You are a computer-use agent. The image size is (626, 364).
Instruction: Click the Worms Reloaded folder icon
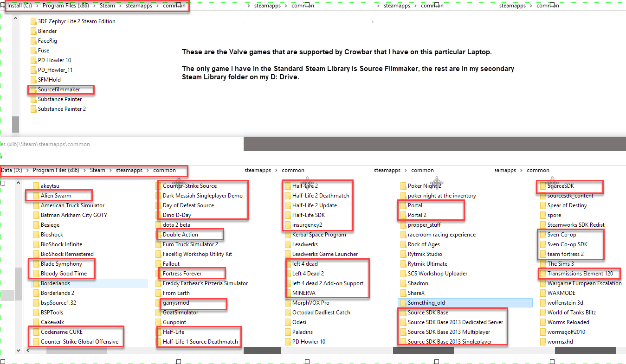tap(543, 322)
